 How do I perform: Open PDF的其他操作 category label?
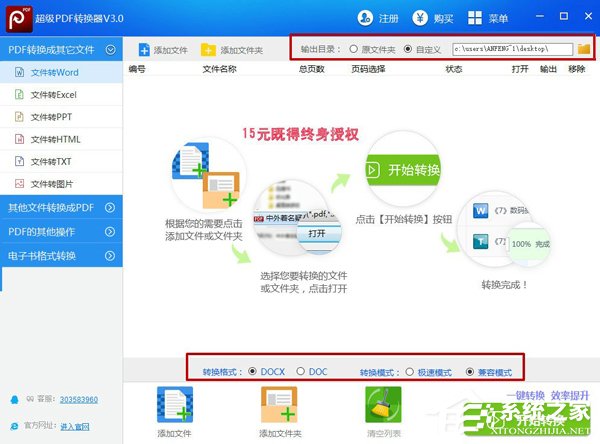click(x=41, y=232)
